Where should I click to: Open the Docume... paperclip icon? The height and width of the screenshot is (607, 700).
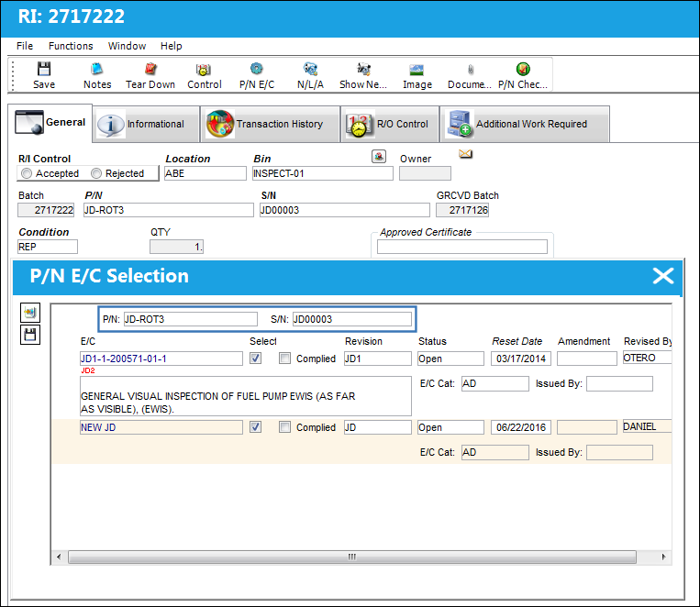click(471, 69)
